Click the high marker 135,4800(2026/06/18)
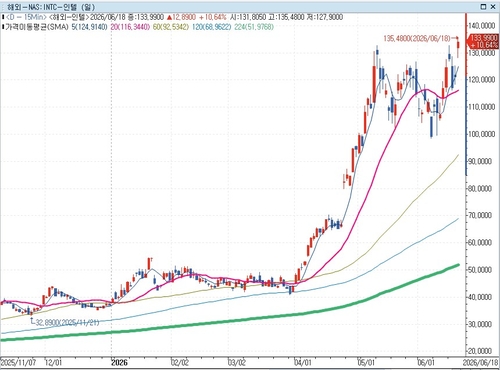 pyautogui.click(x=417, y=39)
